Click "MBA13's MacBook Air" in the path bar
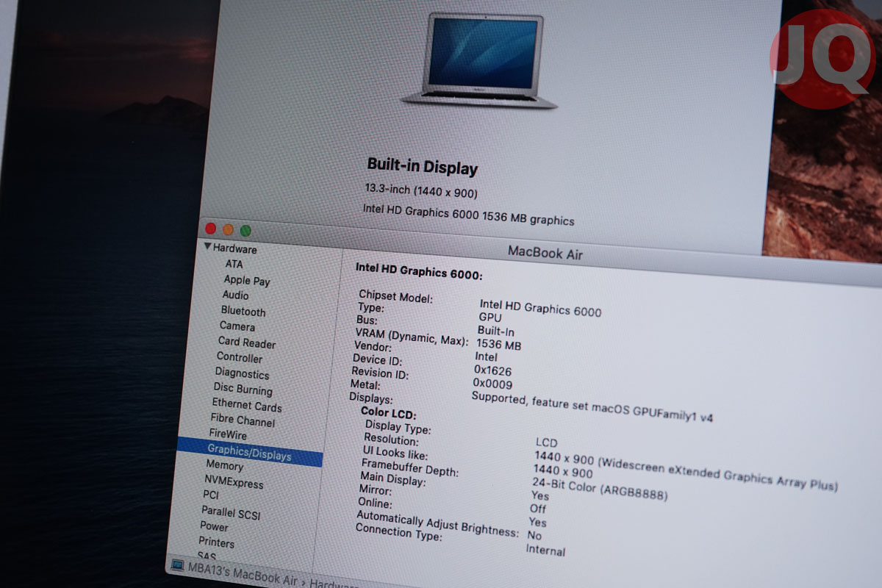Screen dimensions: 882x588 click(x=242, y=574)
